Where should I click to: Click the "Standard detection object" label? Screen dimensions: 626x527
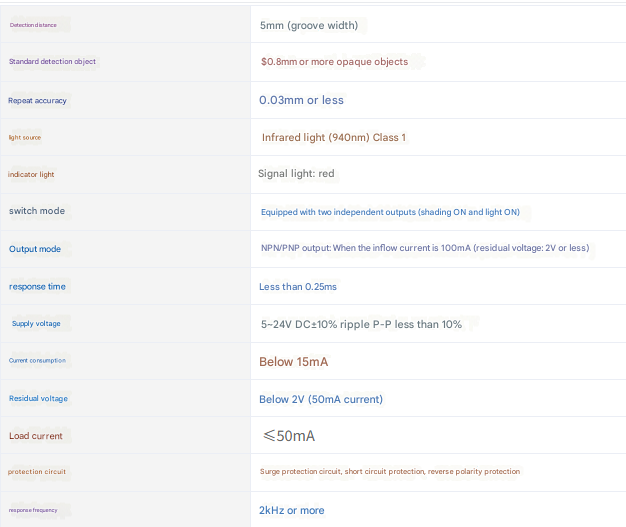pyautogui.click(x=52, y=62)
